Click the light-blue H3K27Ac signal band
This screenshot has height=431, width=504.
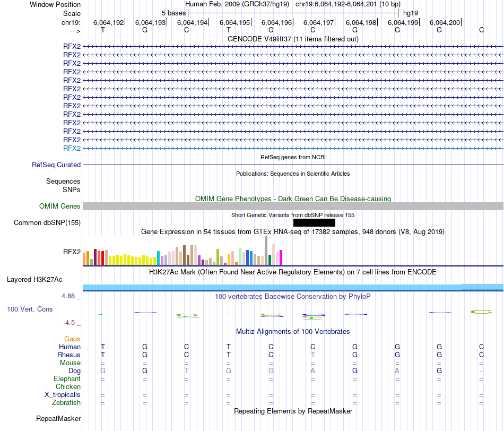293,287
